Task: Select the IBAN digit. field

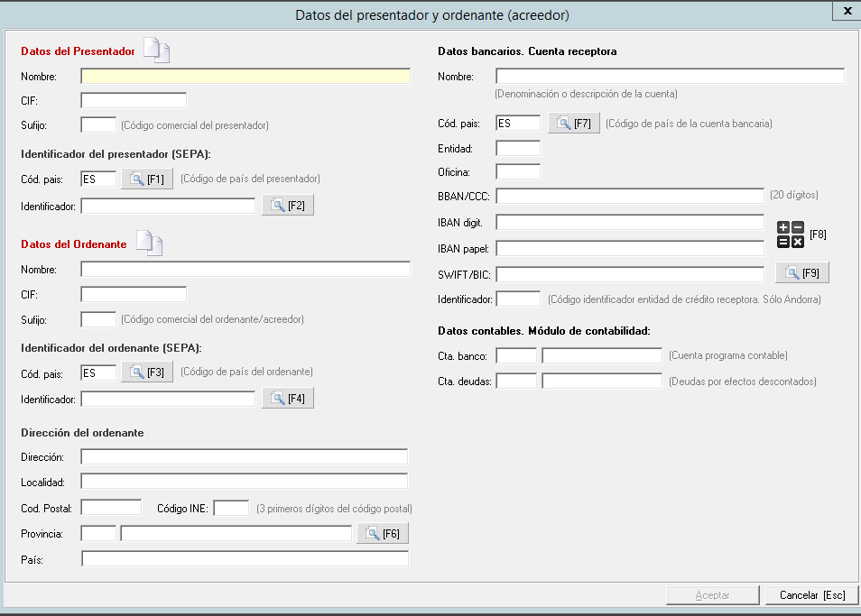Action: [x=630, y=222]
